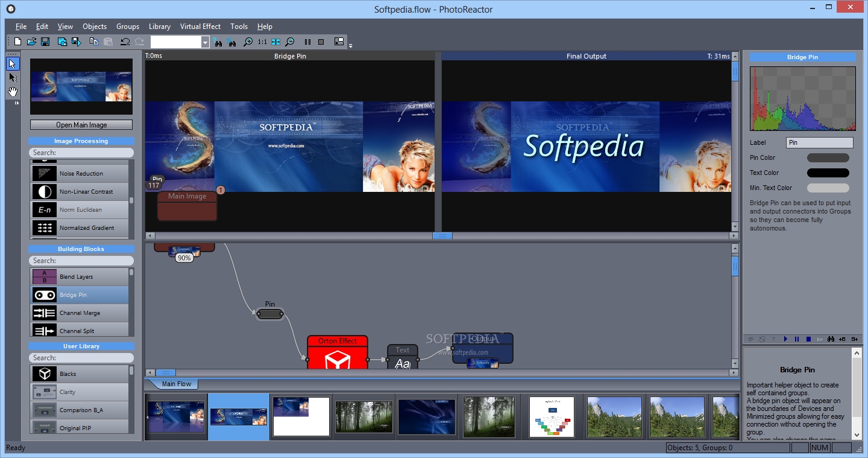Pause processing from the main toolbar
Image resolution: width=868 pixels, height=458 pixels.
click(307, 42)
